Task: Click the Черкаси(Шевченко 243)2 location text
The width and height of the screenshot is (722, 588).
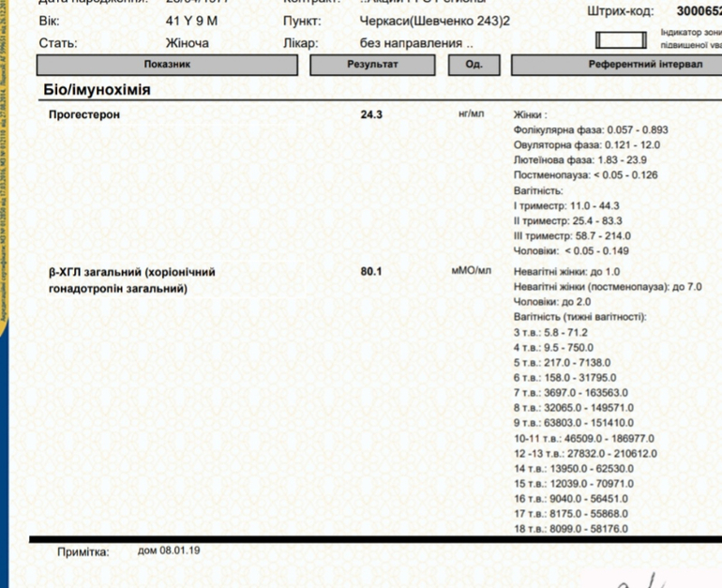Action: 435,21
